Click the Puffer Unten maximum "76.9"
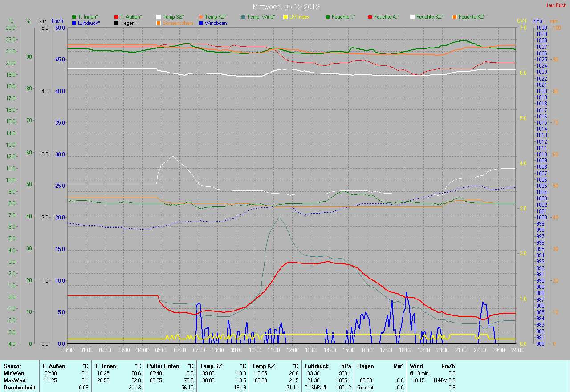The image size is (570, 392). click(x=189, y=380)
